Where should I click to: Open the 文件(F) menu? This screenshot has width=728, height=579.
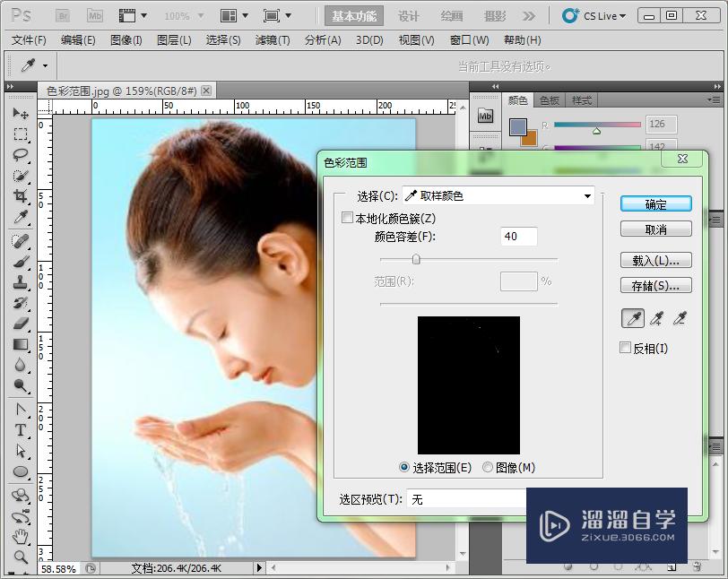pos(29,40)
